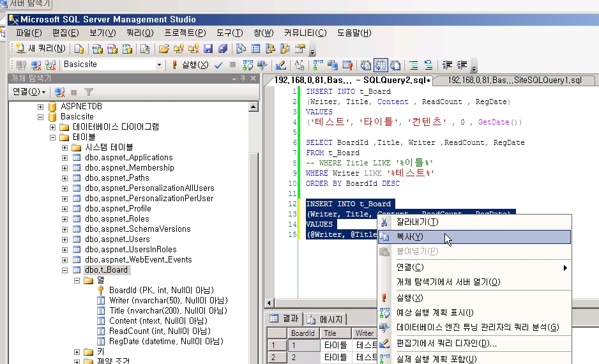Expand dbo.aspnet_Users table node
This screenshot has height=364, width=599.
click(x=65, y=239)
